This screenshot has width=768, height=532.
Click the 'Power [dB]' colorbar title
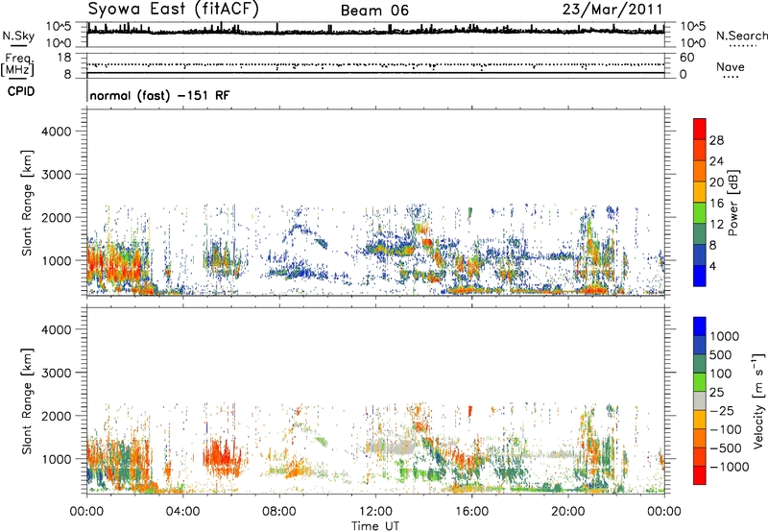tap(732, 203)
